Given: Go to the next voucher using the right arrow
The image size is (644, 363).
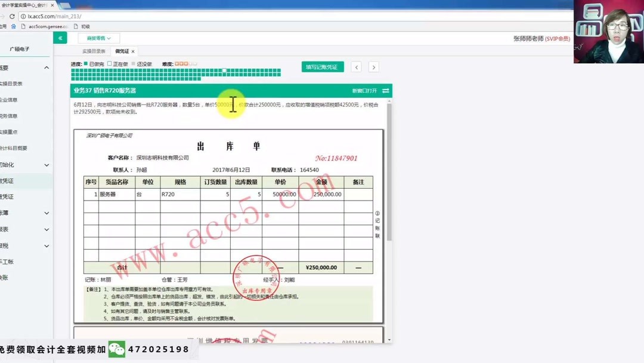Looking at the screenshot, I should click(374, 67).
